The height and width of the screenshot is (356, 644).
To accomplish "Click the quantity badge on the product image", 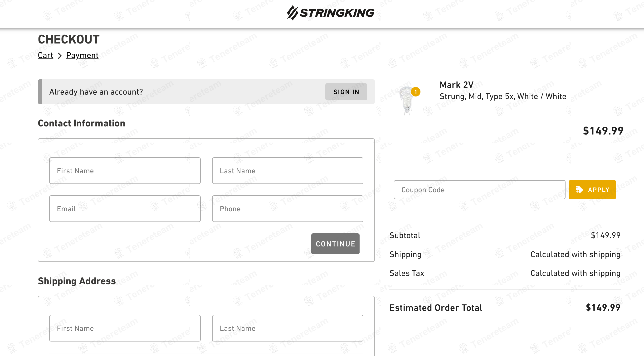I will pyautogui.click(x=415, y=92).
